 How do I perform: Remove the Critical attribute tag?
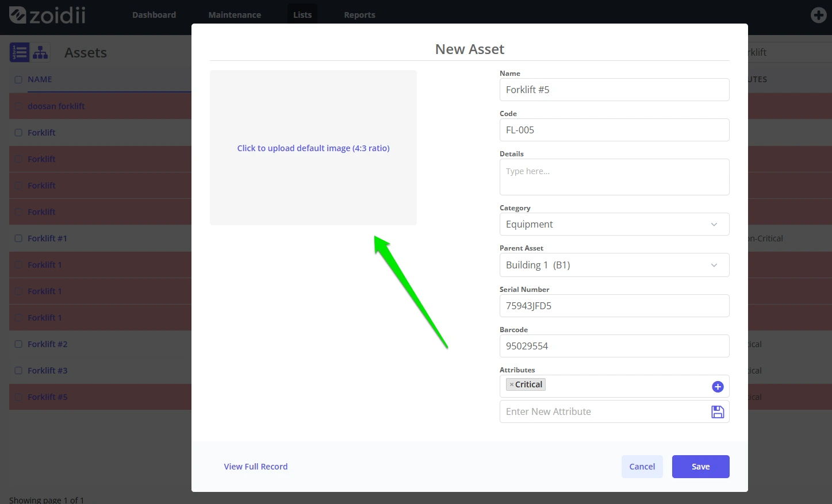[x=512, y=384]
